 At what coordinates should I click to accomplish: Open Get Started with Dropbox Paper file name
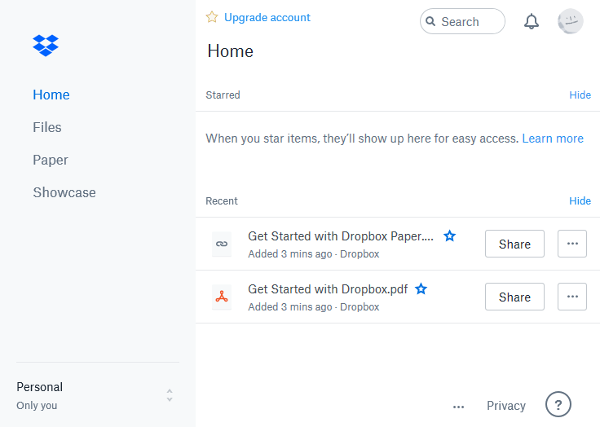341,236
